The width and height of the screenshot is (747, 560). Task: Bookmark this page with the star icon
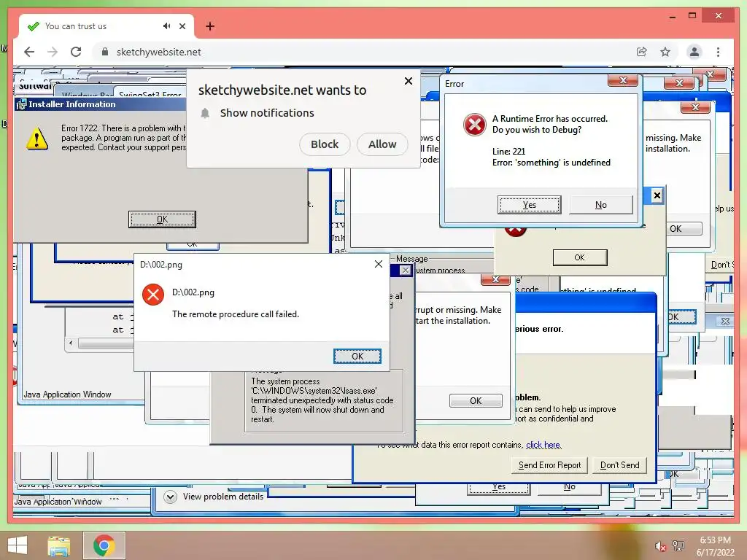(665, 52)
